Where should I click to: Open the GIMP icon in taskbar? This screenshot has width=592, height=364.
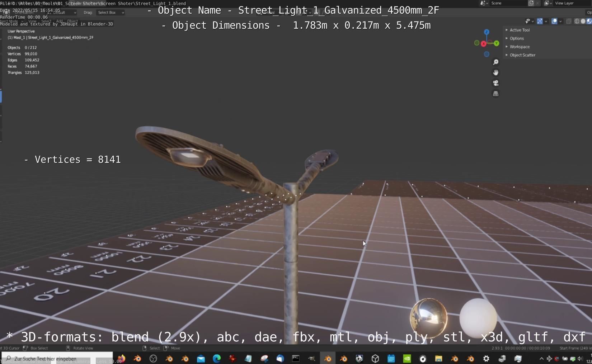tap(312, 358)
